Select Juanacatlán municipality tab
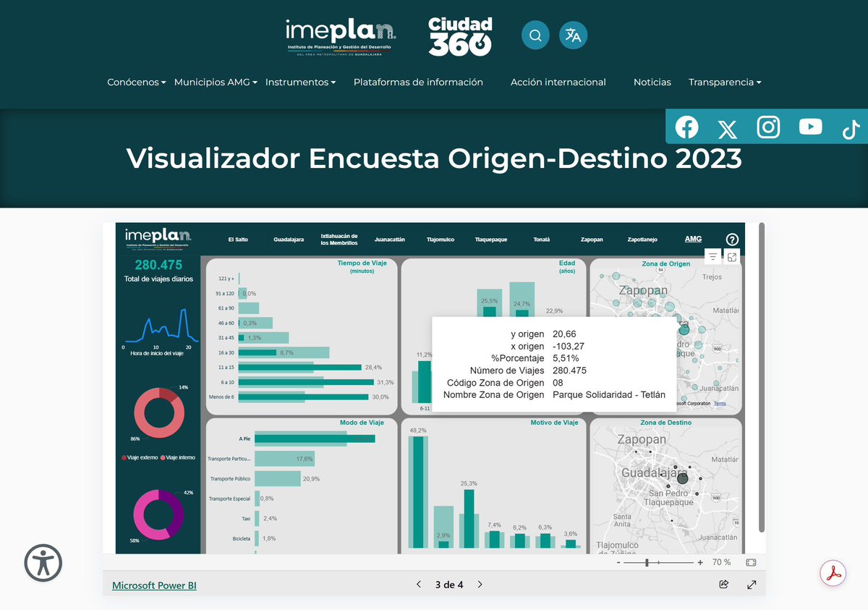Screen dimensions: 868x610 click(x=390, y=240)
